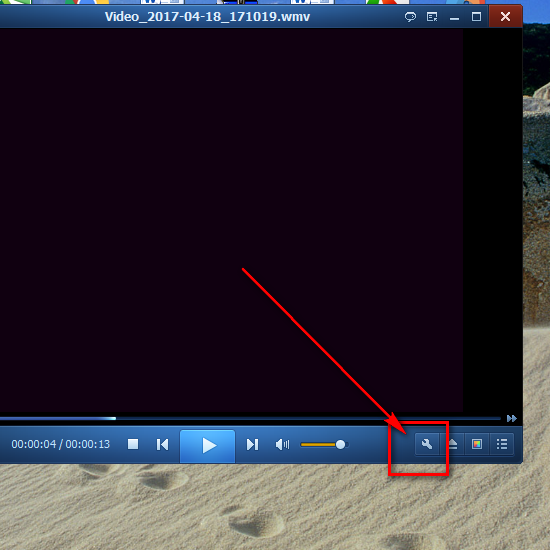The height and width of the screenshot is (550, 550).
Task: Stop the video playback
Action: coord(133,444)
